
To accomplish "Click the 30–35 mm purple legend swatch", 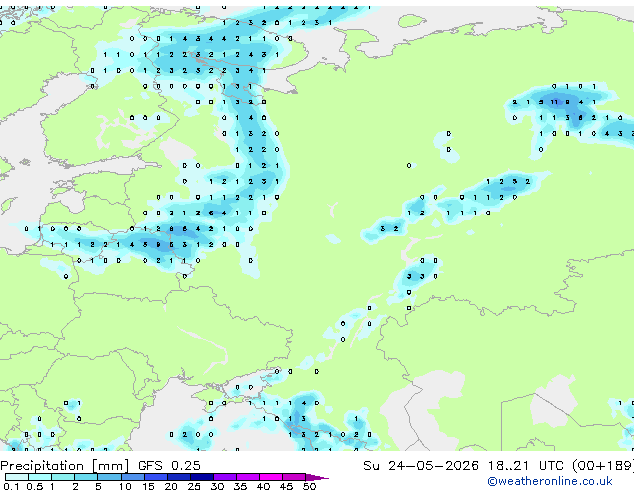I will [225, 477].
